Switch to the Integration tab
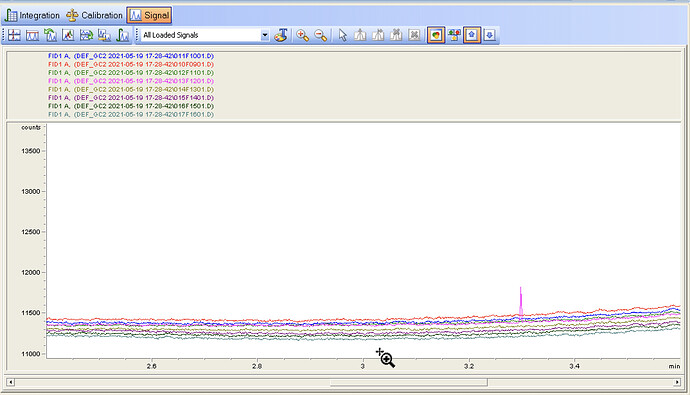Screen dimensions: 690x395 [x=32, y=15]
